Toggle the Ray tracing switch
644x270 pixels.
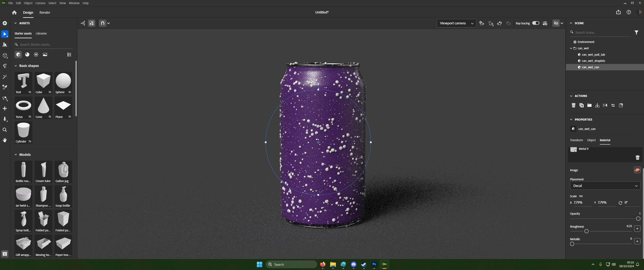pyautogui.click(x=535, y=23)
